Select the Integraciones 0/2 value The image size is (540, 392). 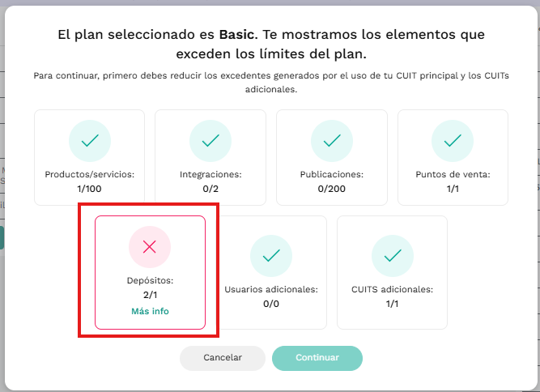210,189
